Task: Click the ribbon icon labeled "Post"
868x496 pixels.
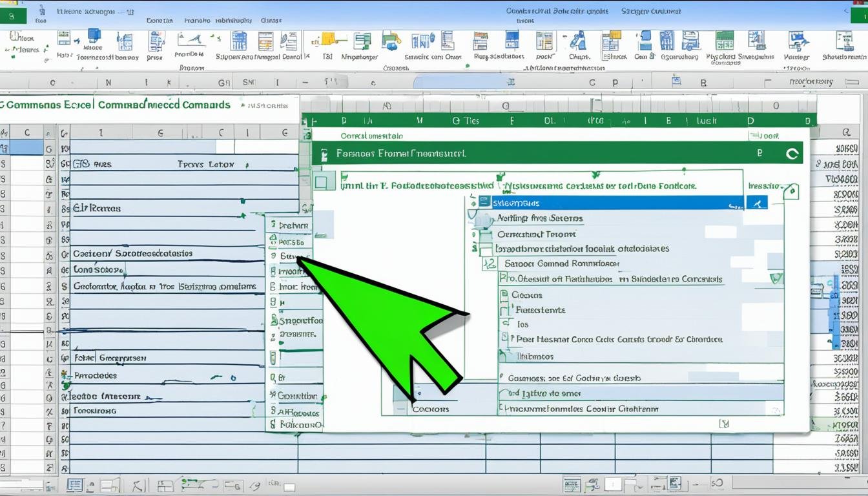Action: (x=545, y=40)
